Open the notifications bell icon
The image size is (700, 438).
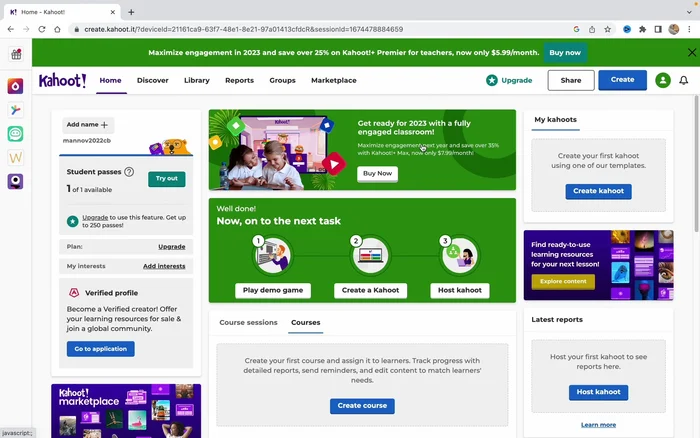(684, 80)
